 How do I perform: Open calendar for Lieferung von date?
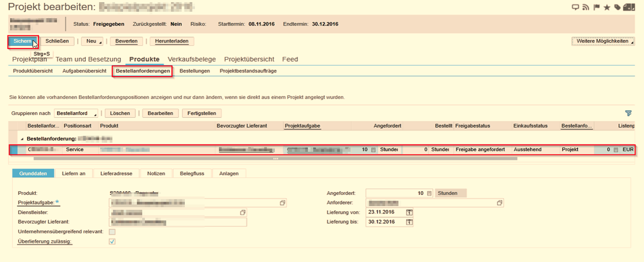[409, 212]
